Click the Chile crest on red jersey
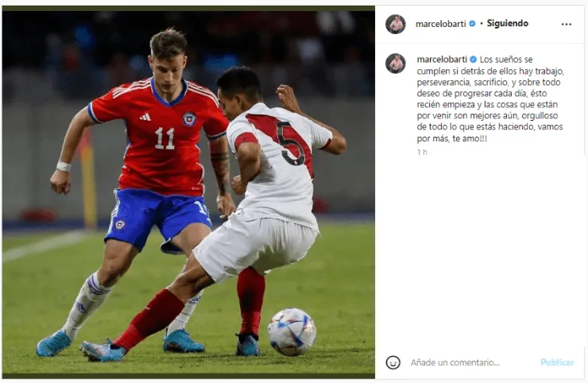Image resolution: width=588 pixels, height=383 pixels. (189, 119)
